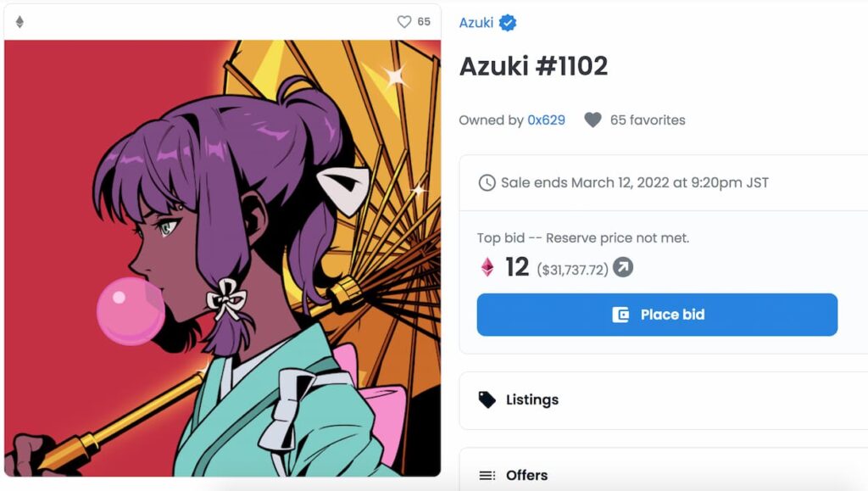The image size is (868, 491).
Task: Open owner 0x629 profile link
Action: [547, 120]
